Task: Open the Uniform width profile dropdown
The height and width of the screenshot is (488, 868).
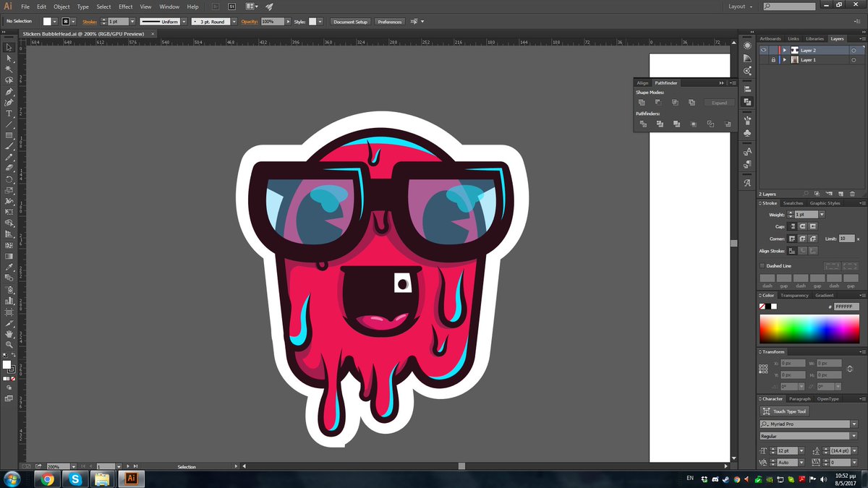Action: coord(184,21)
